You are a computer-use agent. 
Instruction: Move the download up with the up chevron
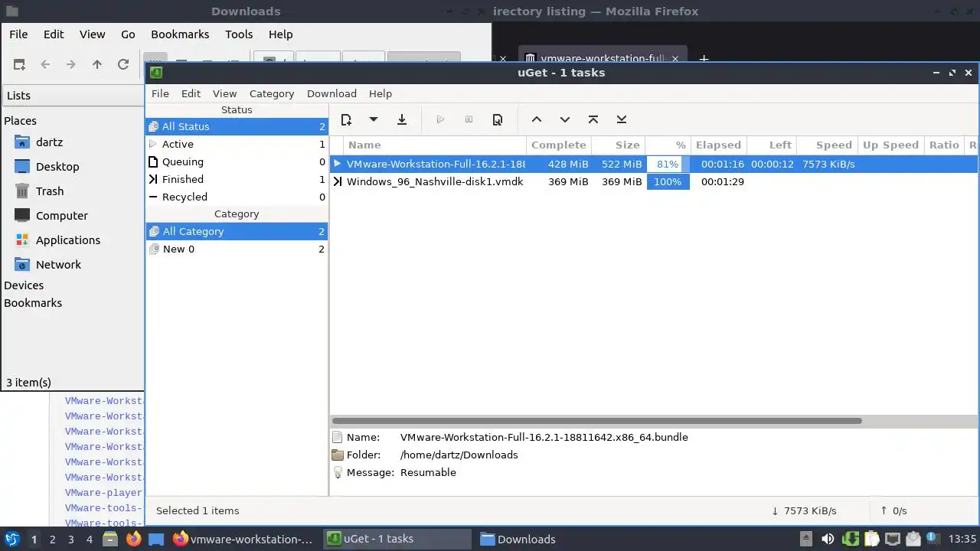(537, 119)
